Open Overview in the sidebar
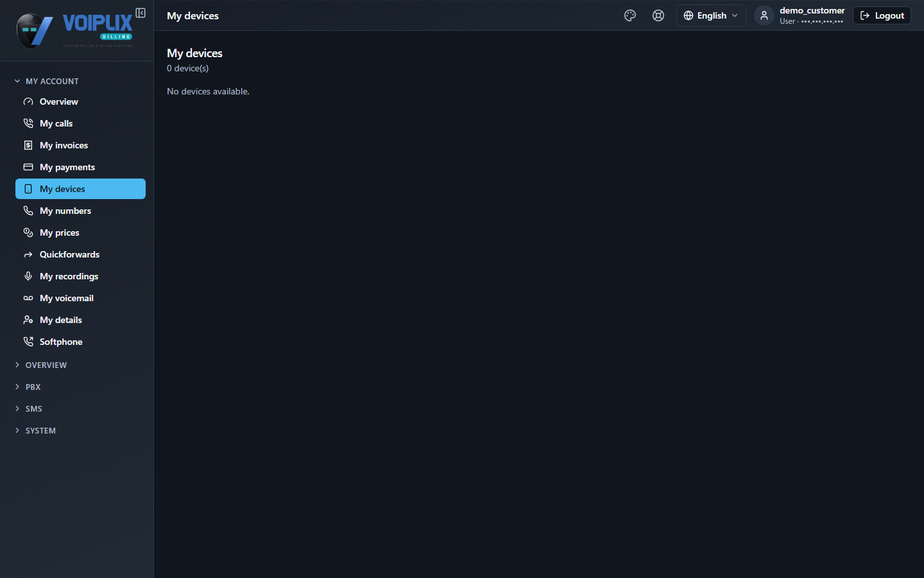This screenshot has width=924, height=578. (80, 101)
